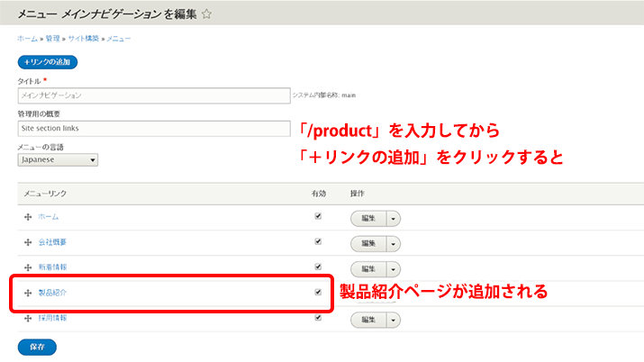Click the 編集 button for 採用情報

coord(368,321)
